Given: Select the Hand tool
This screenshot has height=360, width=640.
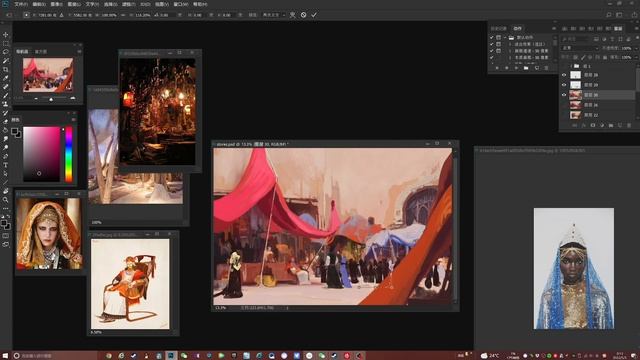Looking at the screenshot, I should [x=6, y=191].
